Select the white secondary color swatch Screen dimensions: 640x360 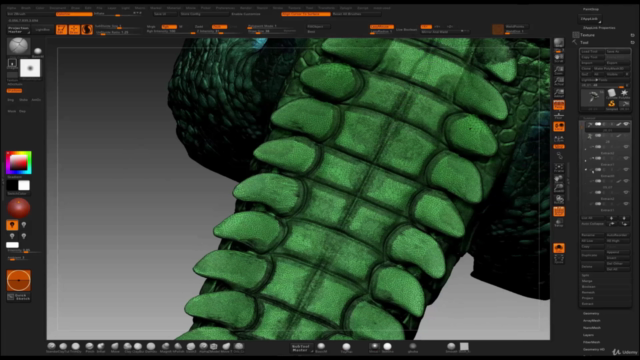(24, 185)
